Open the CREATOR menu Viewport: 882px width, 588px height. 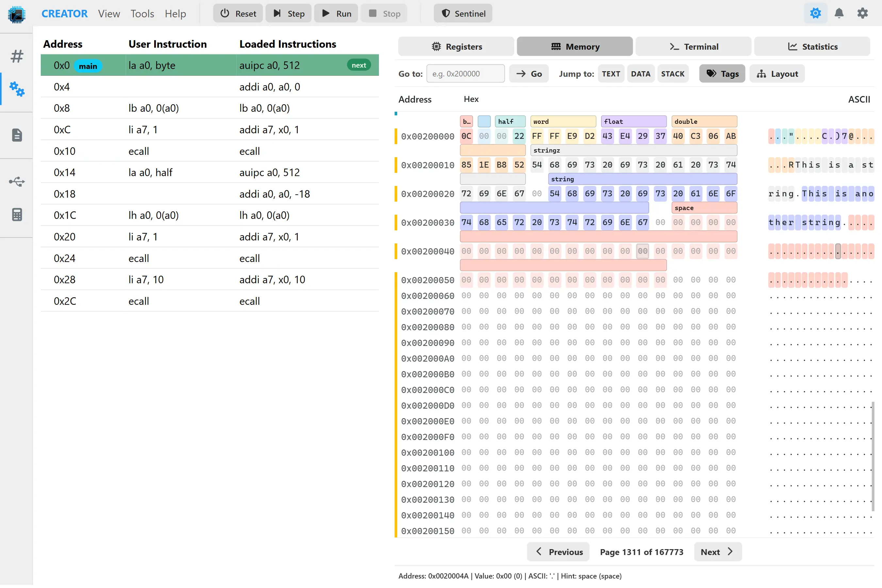64,13
